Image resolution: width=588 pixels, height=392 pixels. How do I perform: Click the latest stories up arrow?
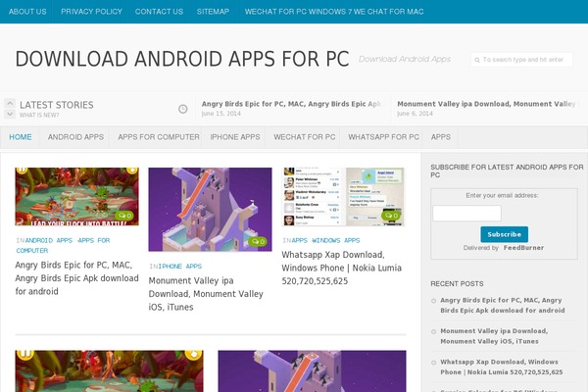point(10,103)
